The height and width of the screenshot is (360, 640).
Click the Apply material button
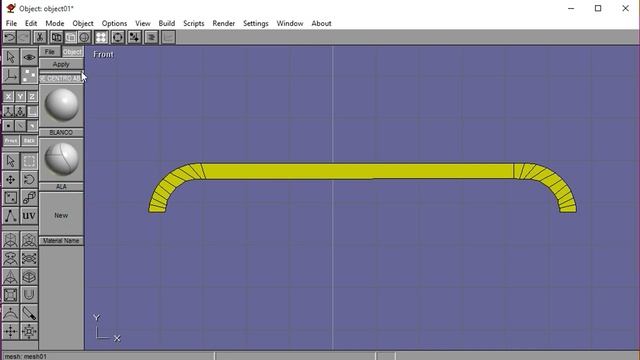[61, 64]
